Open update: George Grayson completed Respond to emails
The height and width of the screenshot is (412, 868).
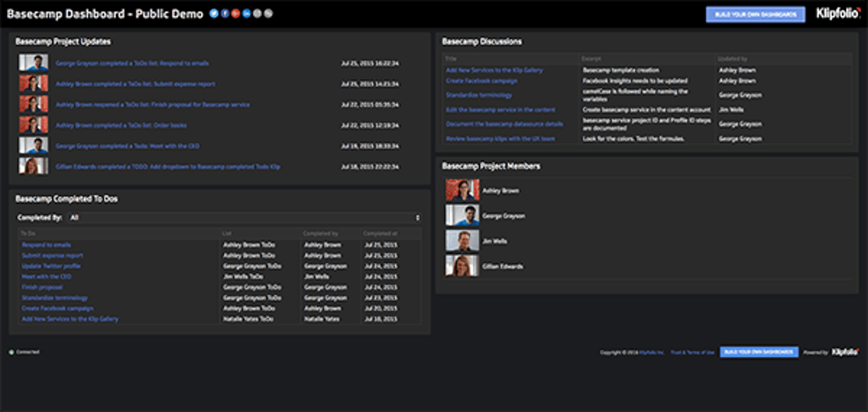(132, 63)
